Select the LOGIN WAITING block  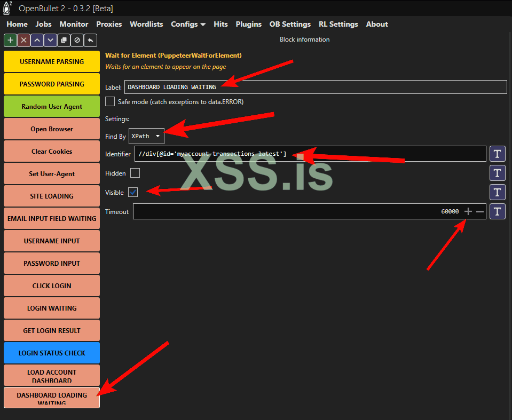52,308
